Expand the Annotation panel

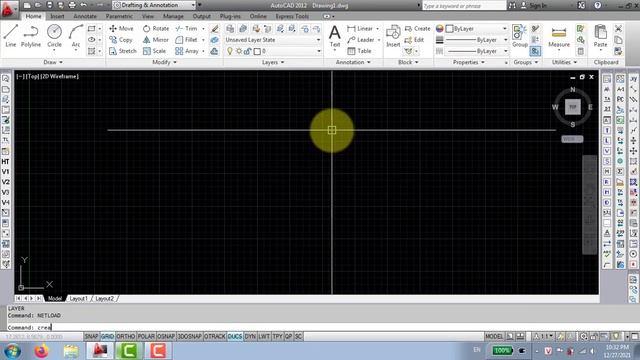353,62
